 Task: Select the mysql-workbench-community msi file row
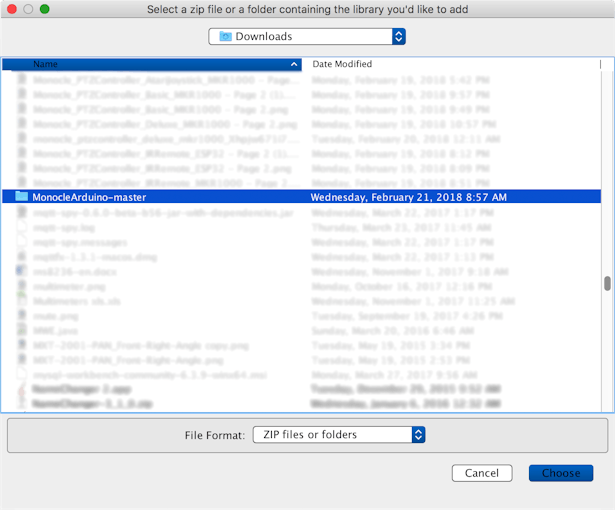(301, 375)
